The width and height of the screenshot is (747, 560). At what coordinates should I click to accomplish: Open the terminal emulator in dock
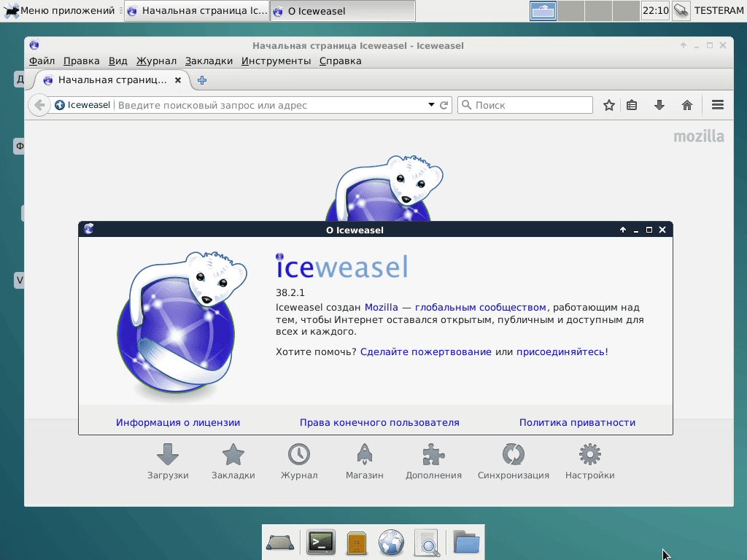pyautogui.click(x=321, y=542)
